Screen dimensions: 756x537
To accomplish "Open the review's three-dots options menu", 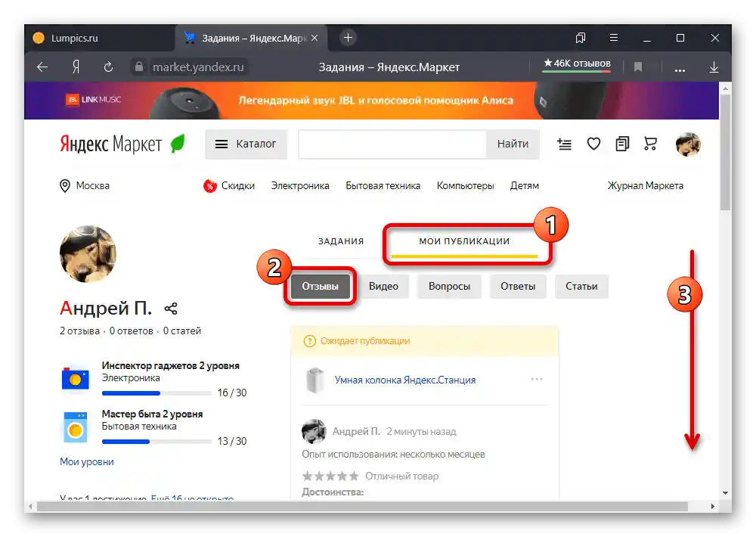I will (x=537, y=379).
